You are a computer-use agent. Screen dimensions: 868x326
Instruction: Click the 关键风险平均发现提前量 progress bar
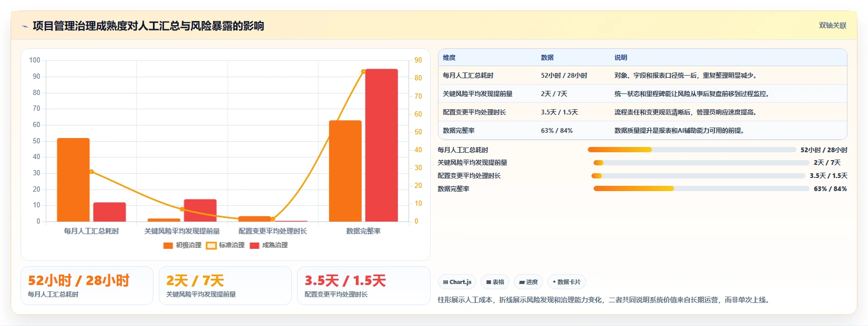(x=701, y=163)
